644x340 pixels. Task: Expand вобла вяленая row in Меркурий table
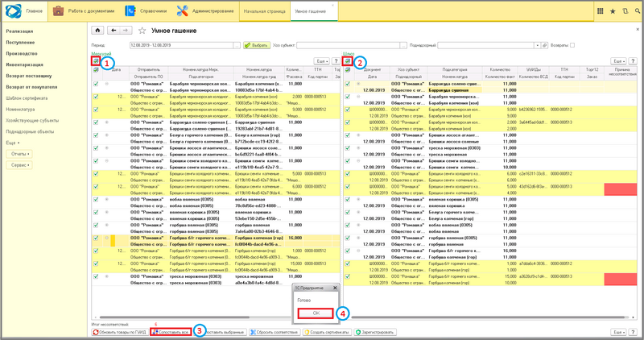point(107,199)
